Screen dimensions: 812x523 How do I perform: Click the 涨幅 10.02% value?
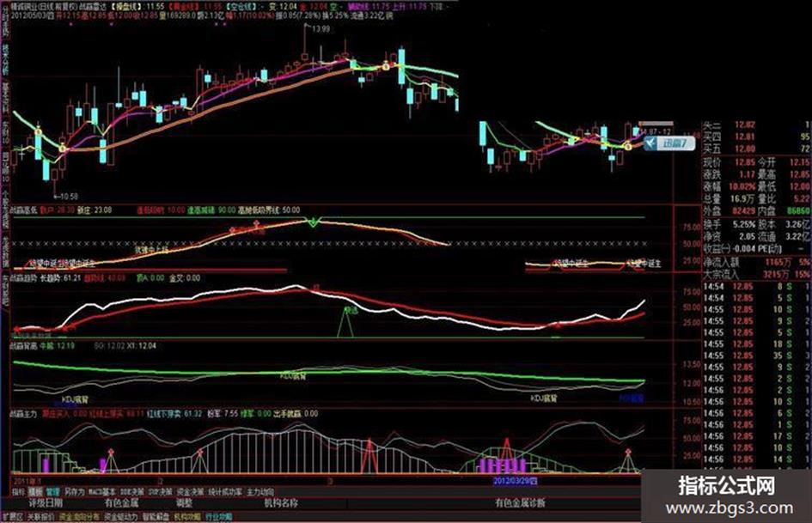click(x=741, y=186)
